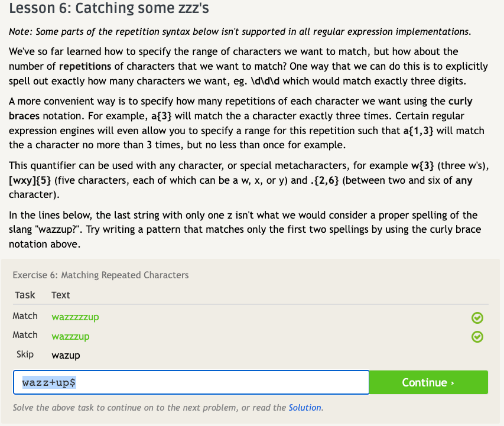The width and height of the screenshot is (504, 426).
Task: Click the Text column header
Action: [x=60, y=295]
